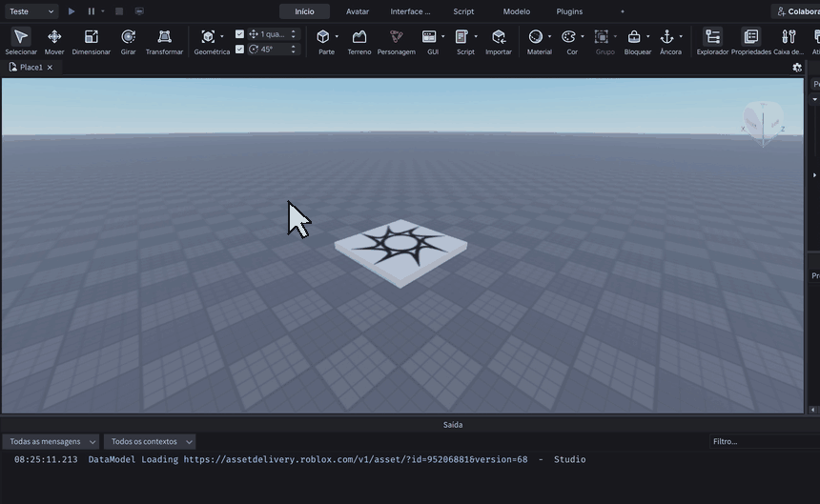Select the Selecionar tool
820x504 pixels.
click(21, 41)
